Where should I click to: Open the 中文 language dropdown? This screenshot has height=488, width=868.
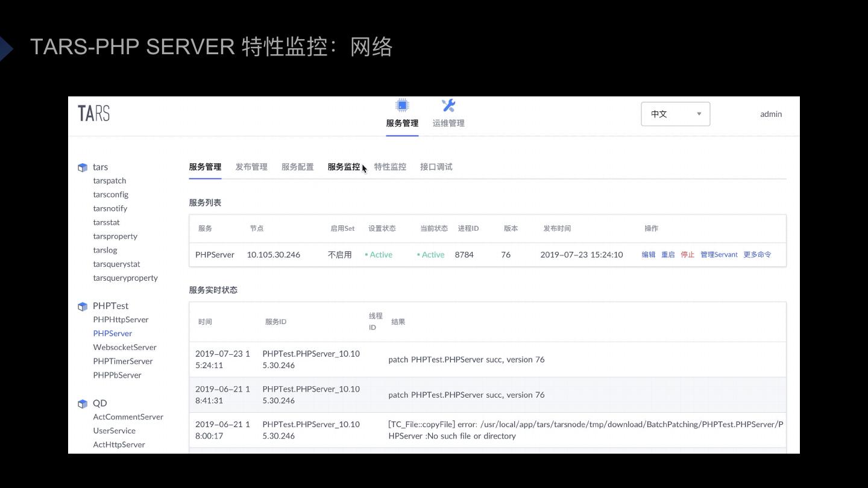tap(675, 114)
